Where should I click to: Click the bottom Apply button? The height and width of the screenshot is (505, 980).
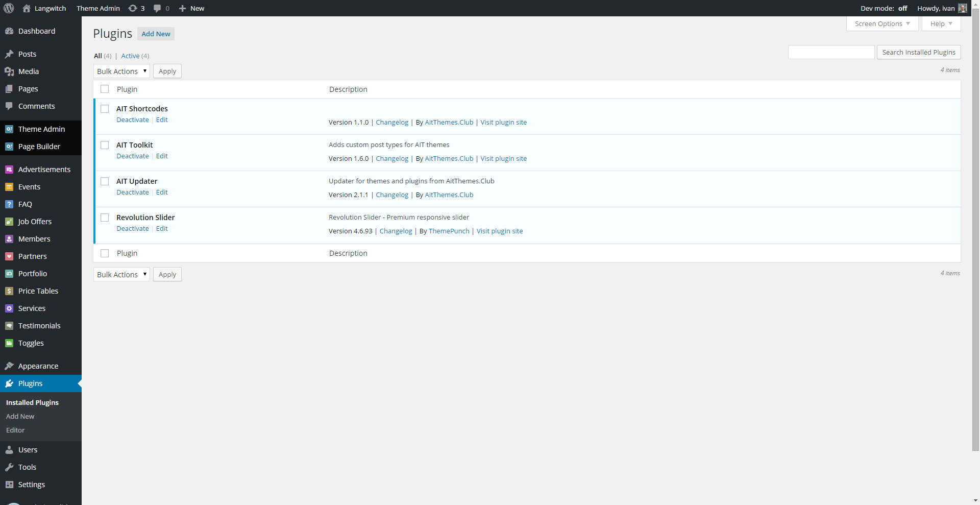pos(167,274)
